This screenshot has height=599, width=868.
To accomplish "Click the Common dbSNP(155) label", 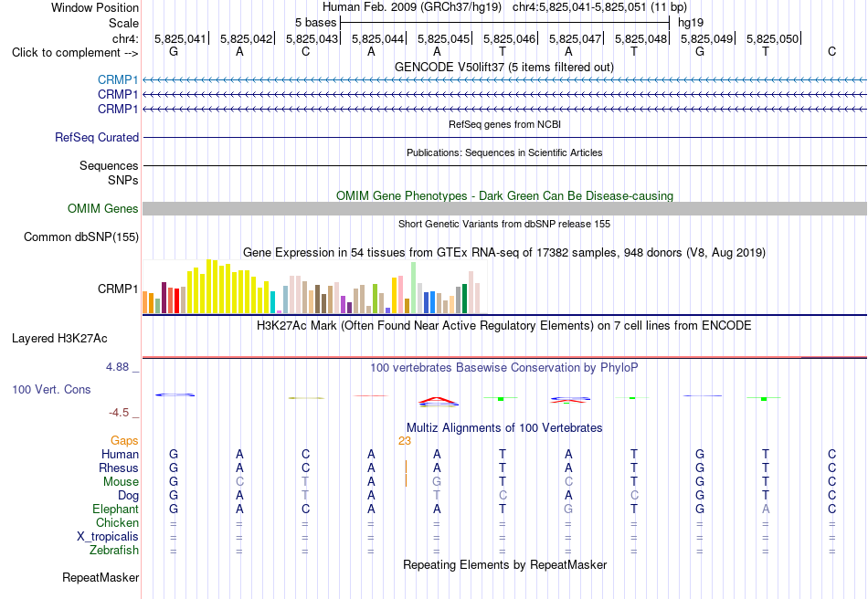I will tap(81, 236).
